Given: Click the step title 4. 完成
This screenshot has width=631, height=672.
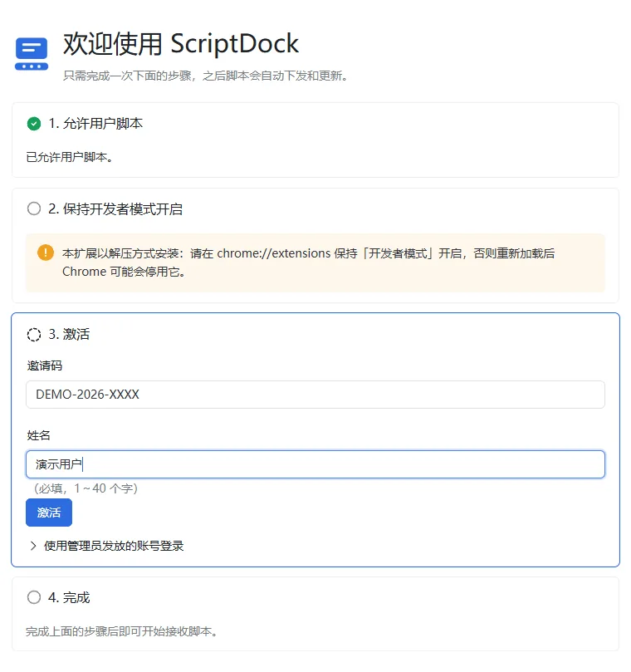Looking at the screenshot, I should 69,597.
